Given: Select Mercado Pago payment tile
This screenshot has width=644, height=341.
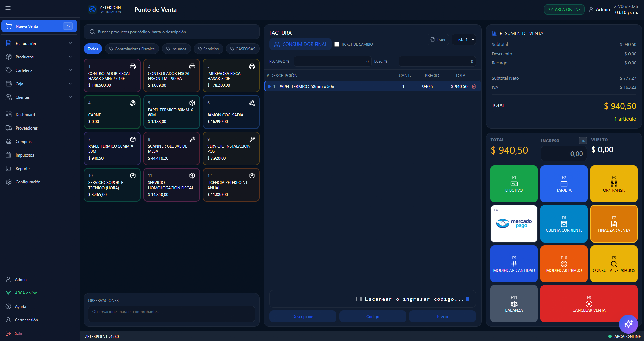Looking at the screenshot, I should pos(514,224).
